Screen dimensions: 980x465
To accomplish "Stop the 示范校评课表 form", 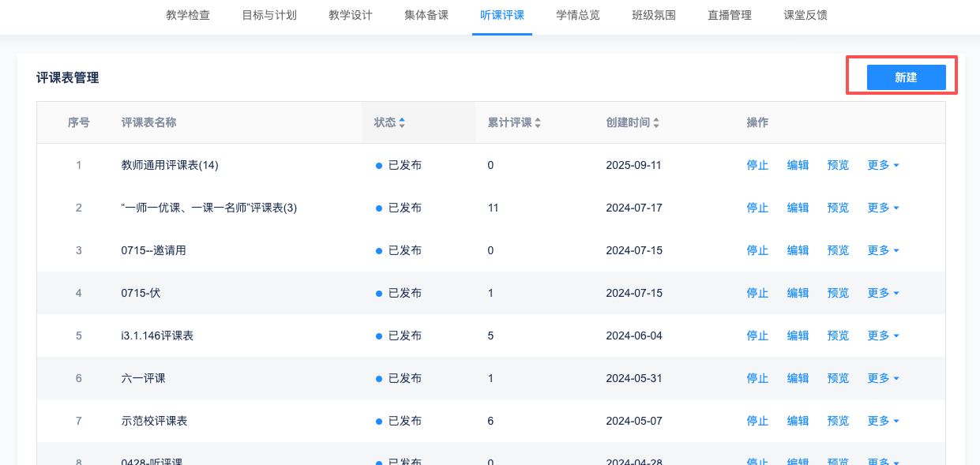I will (757, 421).
